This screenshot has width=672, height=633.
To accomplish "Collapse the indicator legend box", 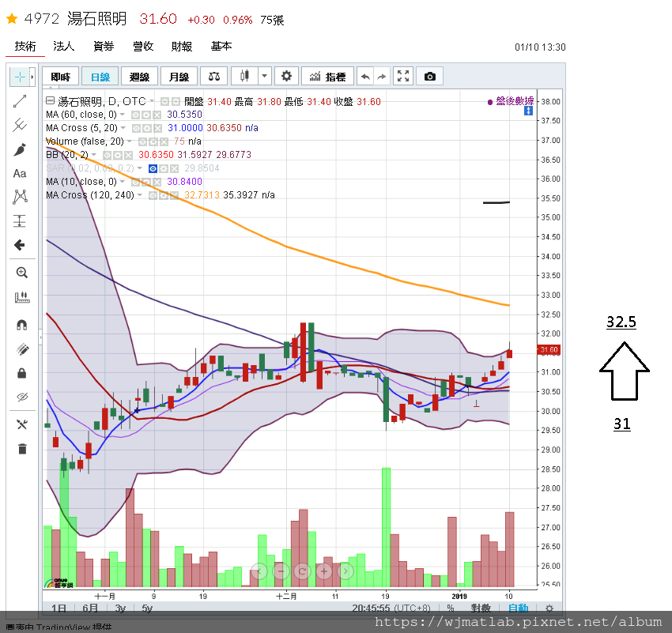I will [x=50, y=101].
